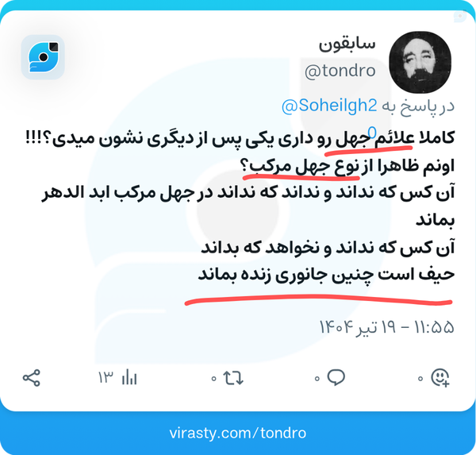Click the 'در پاسخ به' reply label
This screenshot has width=476, height=455.
click(418, 106)
